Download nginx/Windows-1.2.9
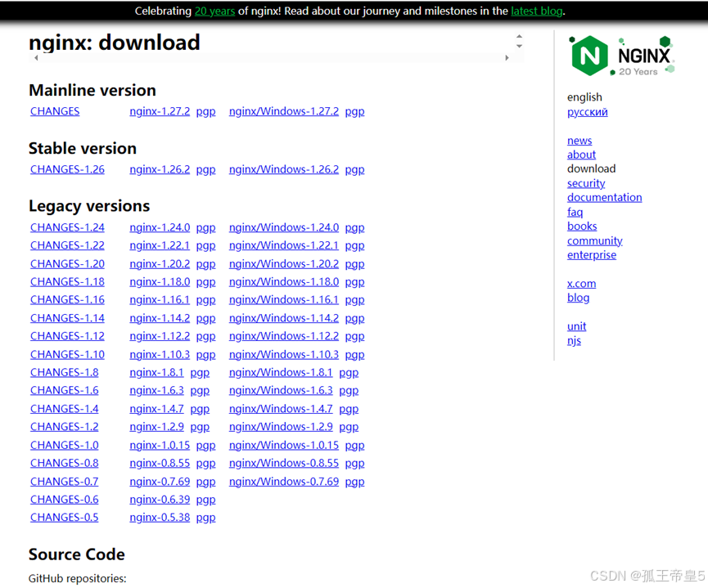The height and width of the screenshot is (588, 708). tap(281, 427)
